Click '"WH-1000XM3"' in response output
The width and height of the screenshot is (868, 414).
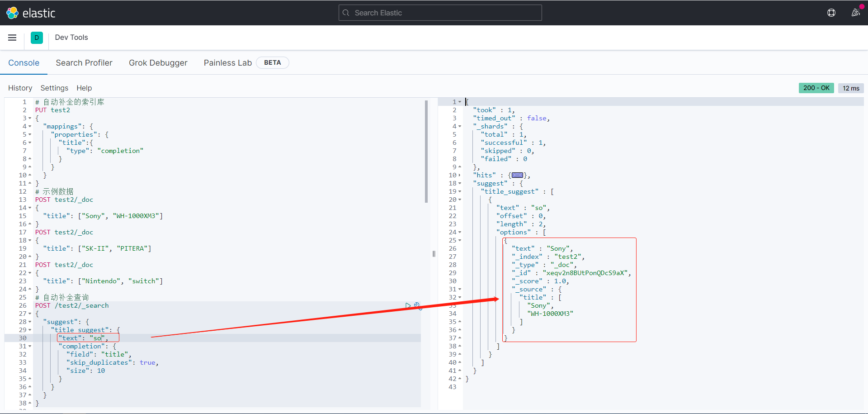pyautogui.click(x=550, y=314)
